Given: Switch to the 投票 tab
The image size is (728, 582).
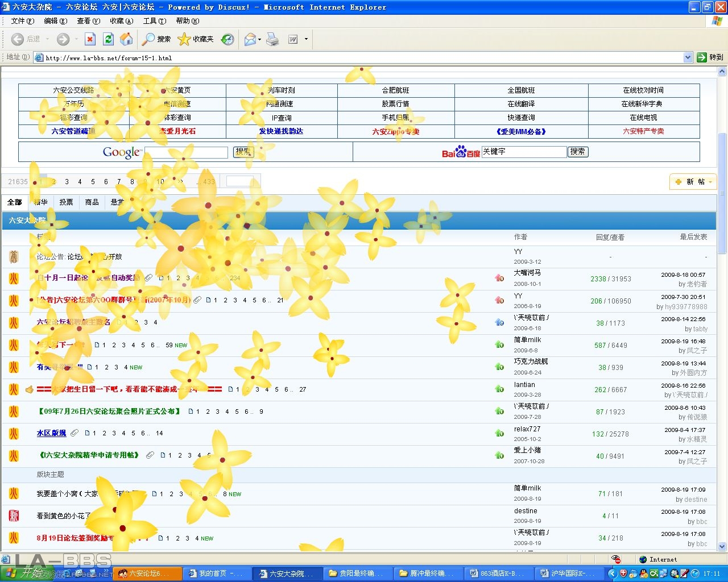Looking at the screenshot, I should pyautogui.click(x=67, y=202).
